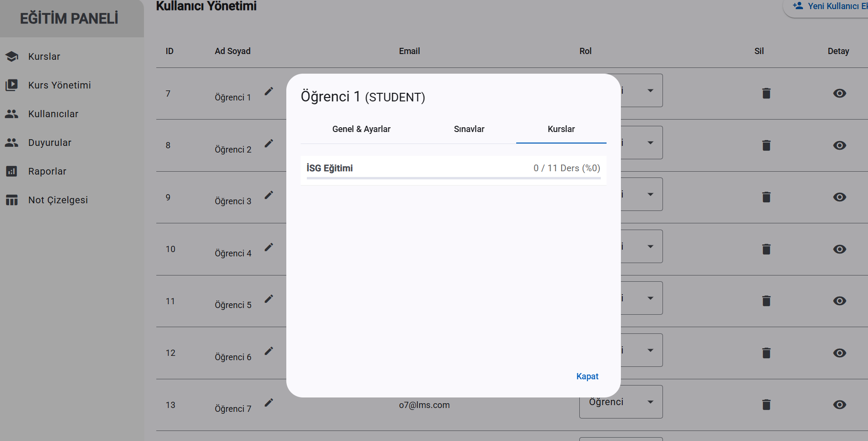Click the eye icon for user ID 11
The image size is (868, 441).
tap(839, 301)
